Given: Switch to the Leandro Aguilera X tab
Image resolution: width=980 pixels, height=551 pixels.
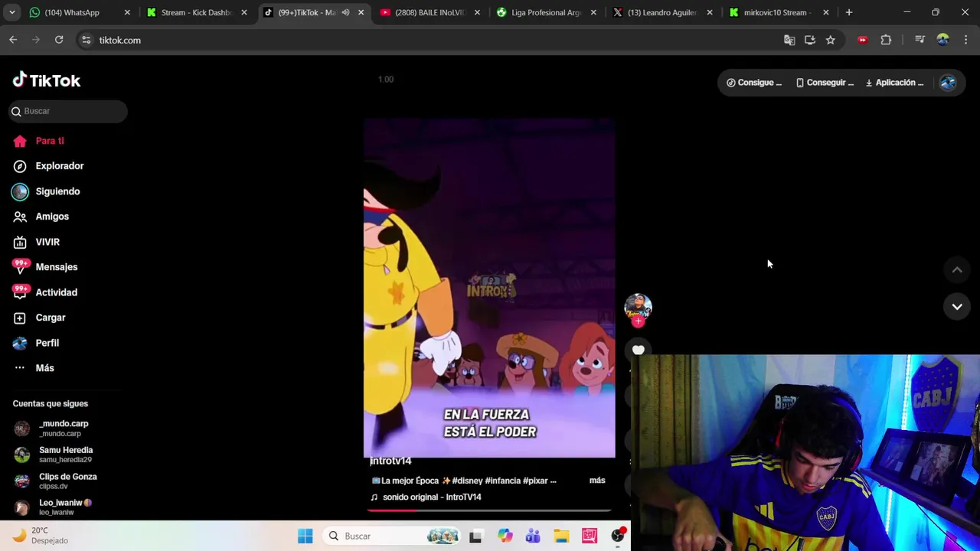Looking at the screenshot, I should 662,12.
